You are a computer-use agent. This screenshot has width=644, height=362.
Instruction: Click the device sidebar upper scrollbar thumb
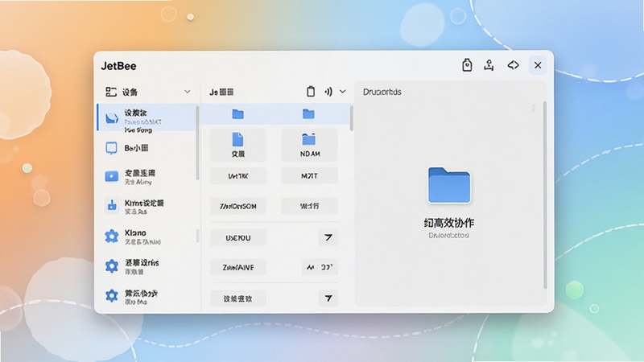pos(197,143)
